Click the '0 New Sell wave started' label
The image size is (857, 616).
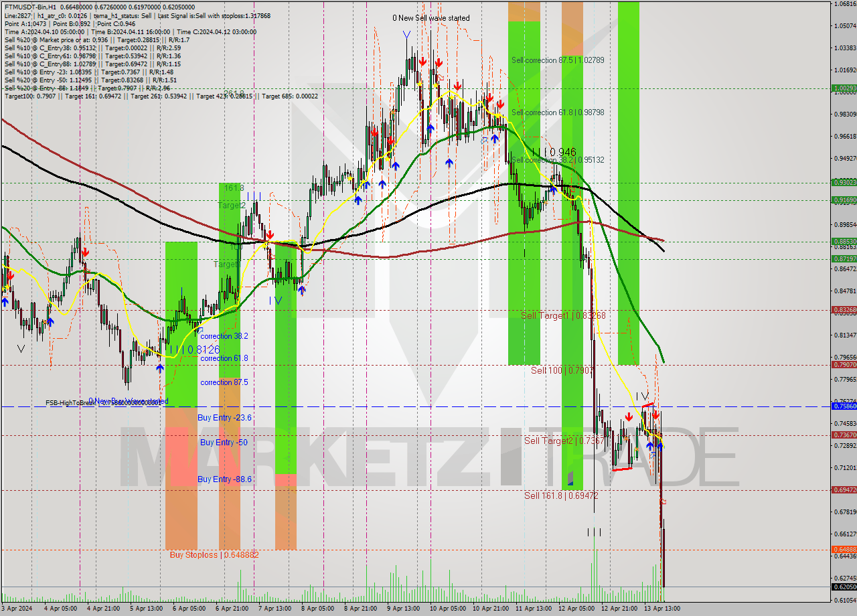pyautogui.click(x=431, y=18)
